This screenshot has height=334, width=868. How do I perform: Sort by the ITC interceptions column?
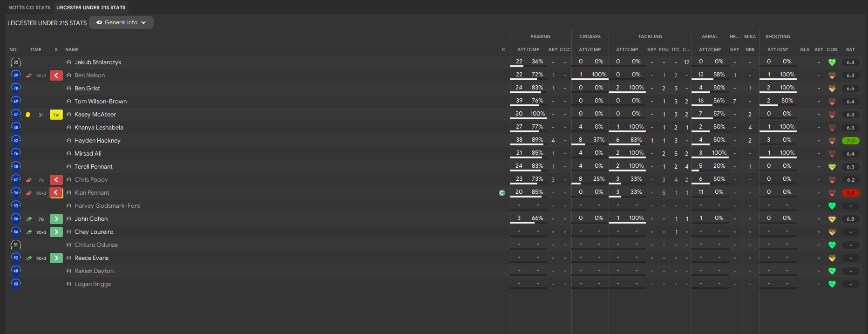pos(676,50)
